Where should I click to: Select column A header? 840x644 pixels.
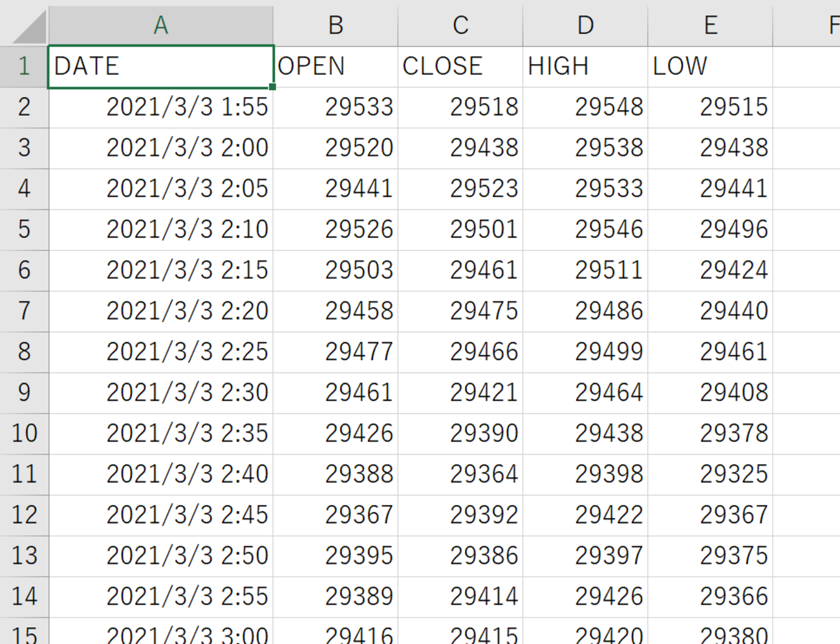point(161,25)
